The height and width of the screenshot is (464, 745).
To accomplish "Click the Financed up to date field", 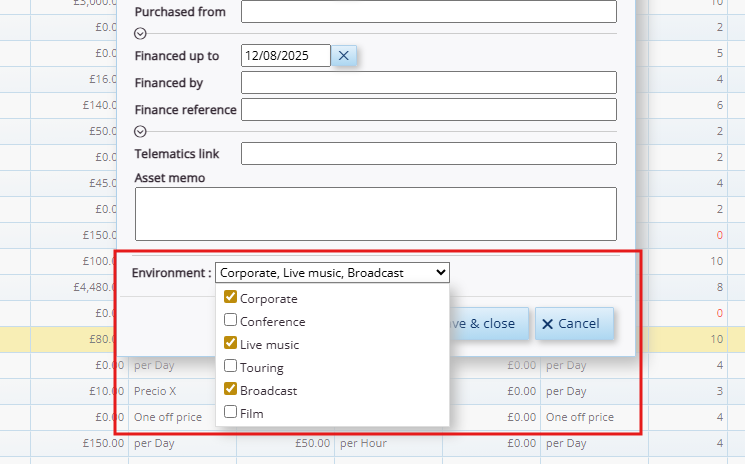I will pyautogui.click(x=286, y=56).
